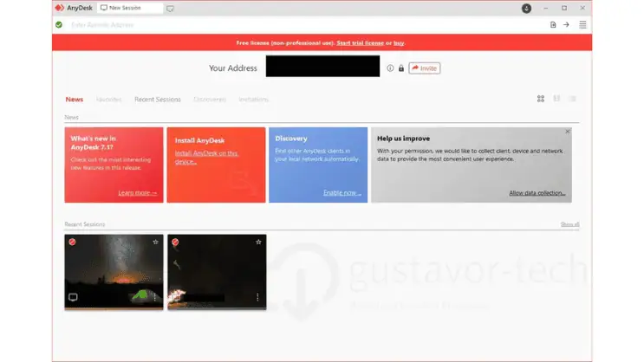This screenshot has width=644, height=362.
Task: Follow the Start trial license link
Action: tap(361, 42)
